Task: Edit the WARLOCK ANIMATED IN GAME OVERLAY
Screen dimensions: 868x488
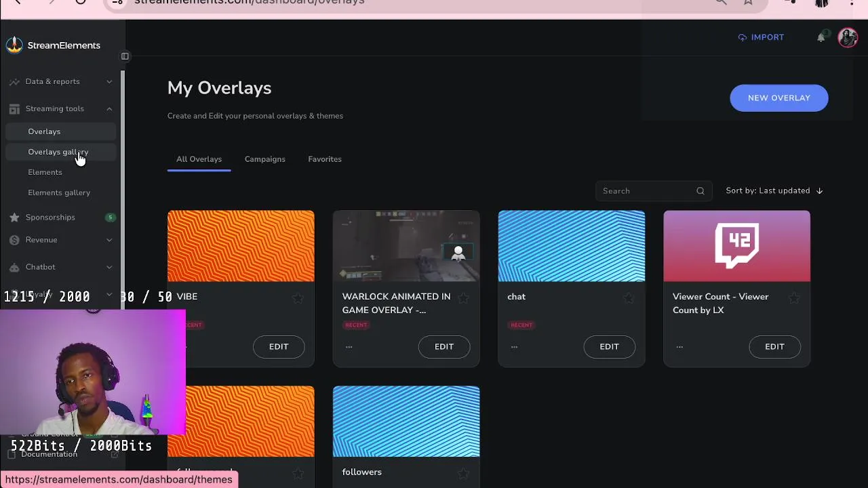Action: tap(444, 346)
